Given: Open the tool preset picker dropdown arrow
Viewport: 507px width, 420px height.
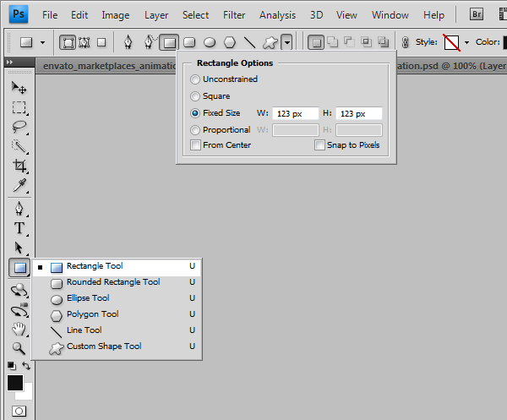Looking at the screenshot, I should pos(42,42).
